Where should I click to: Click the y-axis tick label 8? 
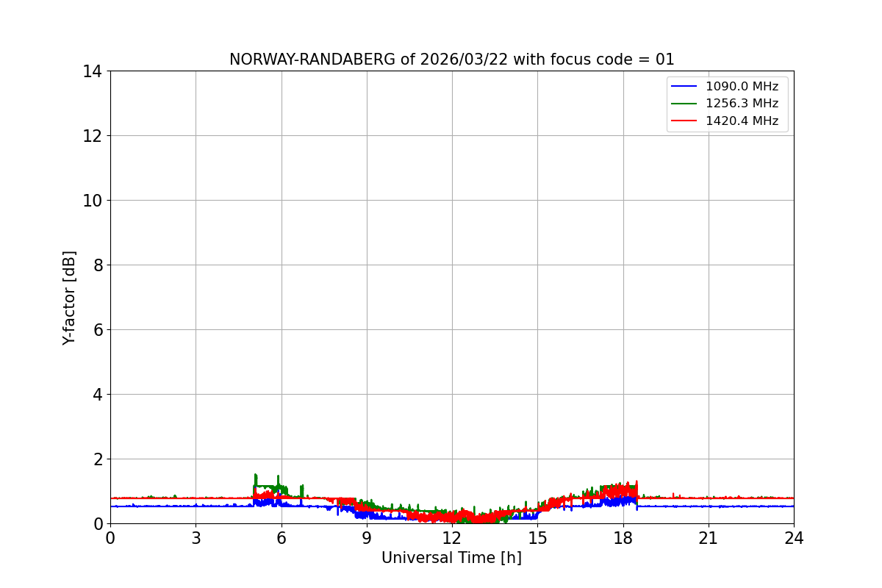pyautogui.click(x=97, y=265)
